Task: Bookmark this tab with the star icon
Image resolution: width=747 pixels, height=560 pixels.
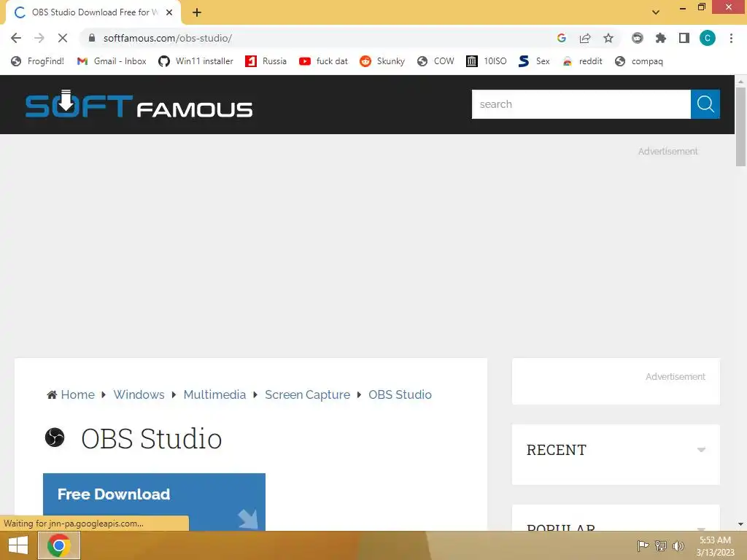Action: (608, 38)
